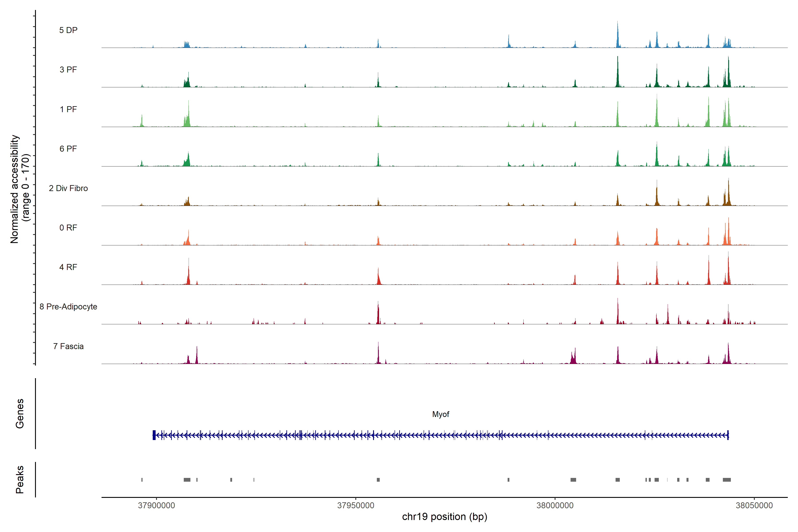Select the 8 Pre-Adipocyte label
The width and height of the screenshot is (798, 532).
(68, 307)
